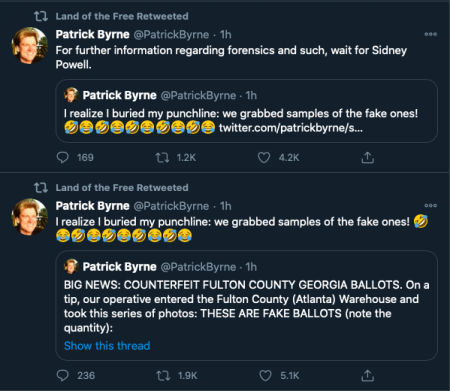This screenshot has height=391, width=450.
Task: Share the first Patrick Byrne tweet
Action: pos(367,157)
